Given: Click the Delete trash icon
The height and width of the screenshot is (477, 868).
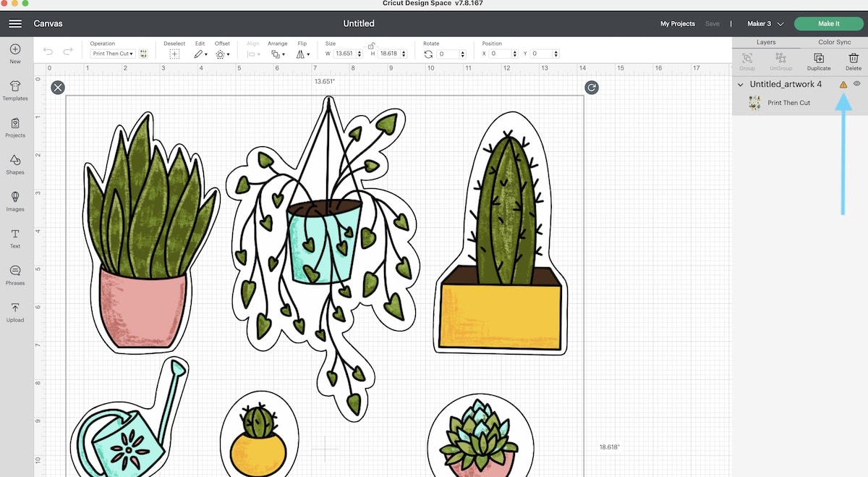Looking at the screenshot, I should 854,58.
